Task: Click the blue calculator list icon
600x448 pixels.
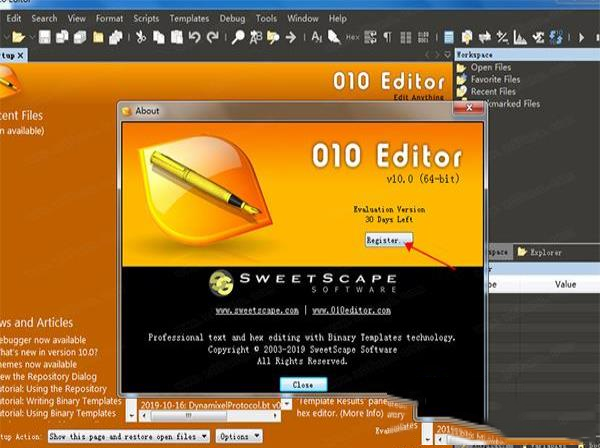Action: [449, 37]
